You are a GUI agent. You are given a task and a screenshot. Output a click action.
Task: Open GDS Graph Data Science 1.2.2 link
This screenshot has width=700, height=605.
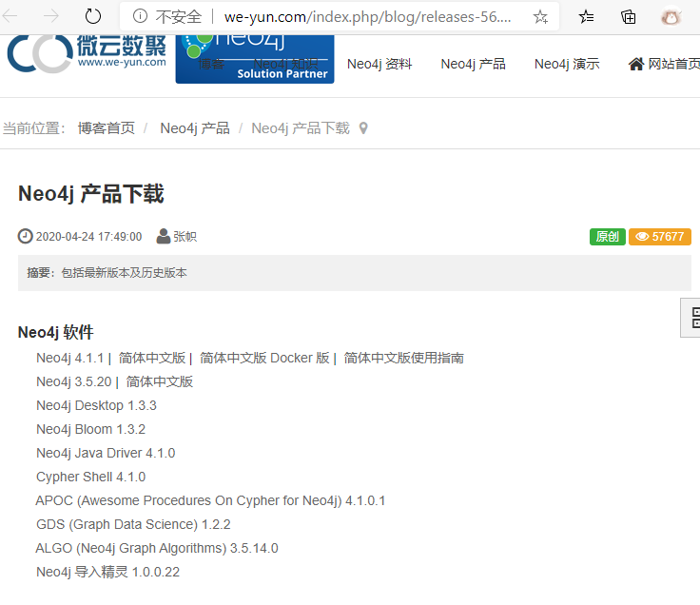coord(133,524)
